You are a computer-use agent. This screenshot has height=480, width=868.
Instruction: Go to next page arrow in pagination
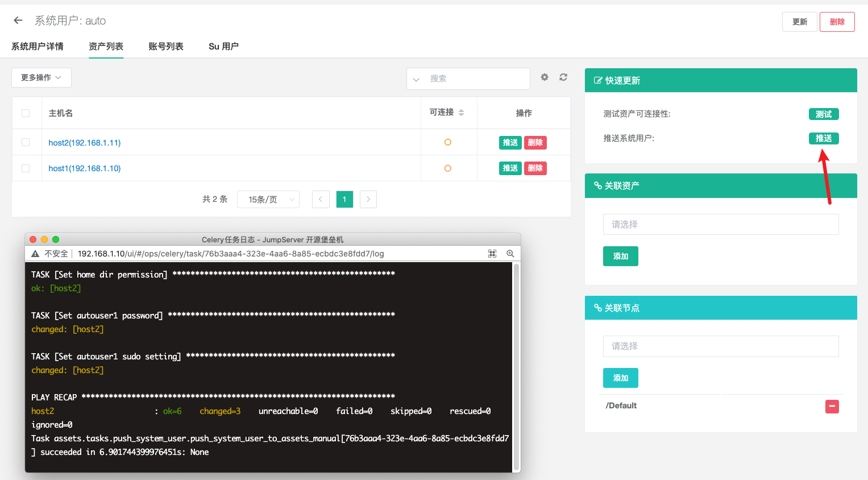pos(368,199)
